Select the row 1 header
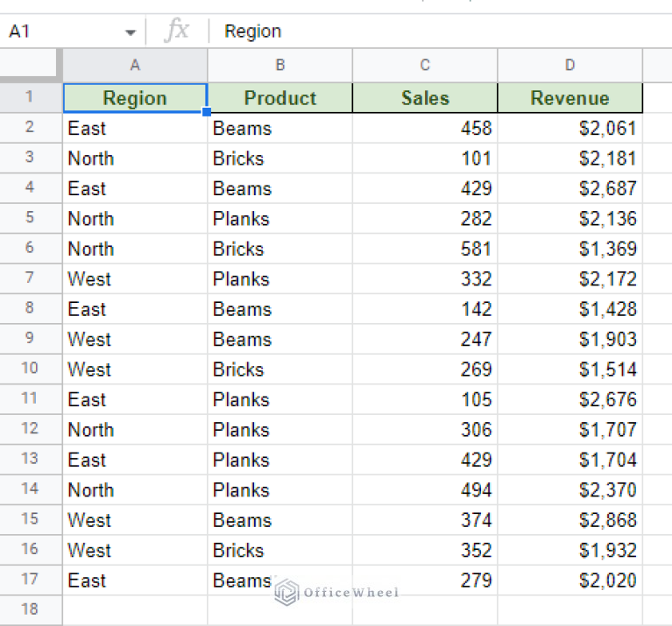This screenshot has width=672, height=626. (x=31, y=97)
